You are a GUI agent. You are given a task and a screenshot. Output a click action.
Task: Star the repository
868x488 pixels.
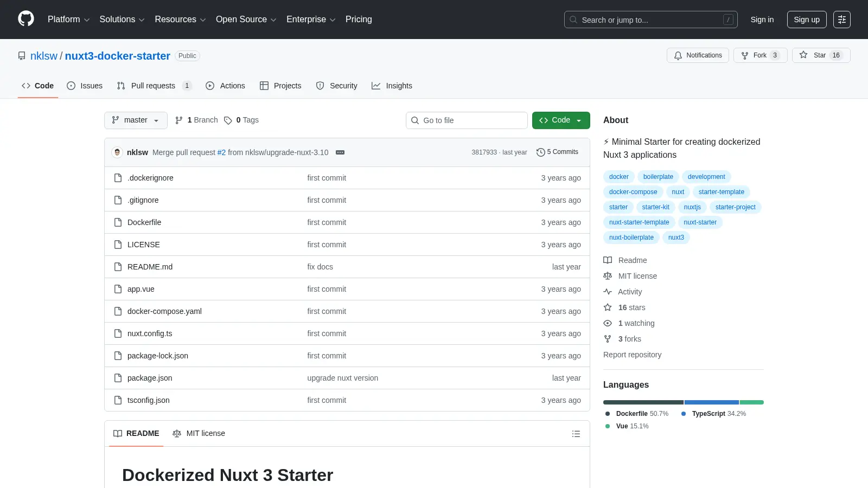pyautogui.click(x=821, y=55)
